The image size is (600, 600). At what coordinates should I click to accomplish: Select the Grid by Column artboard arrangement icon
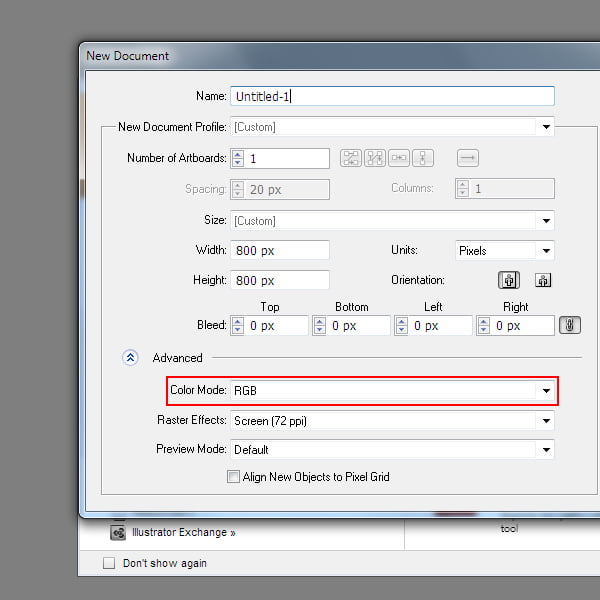[x=375, y=158]
